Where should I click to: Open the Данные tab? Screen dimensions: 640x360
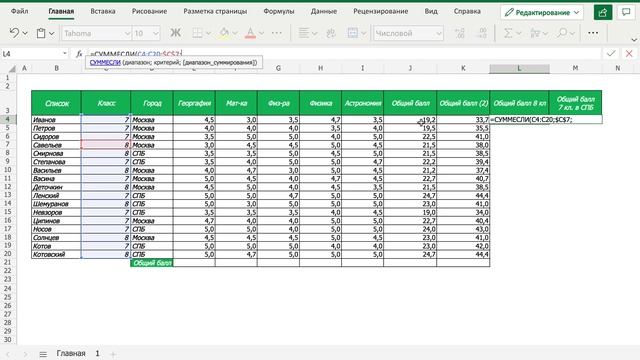click(x=324, y=11)
